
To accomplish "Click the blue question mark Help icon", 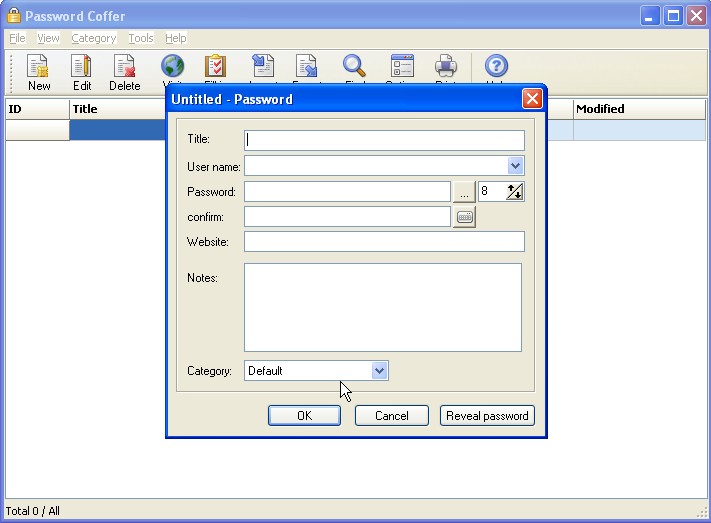I will point(496,66).
